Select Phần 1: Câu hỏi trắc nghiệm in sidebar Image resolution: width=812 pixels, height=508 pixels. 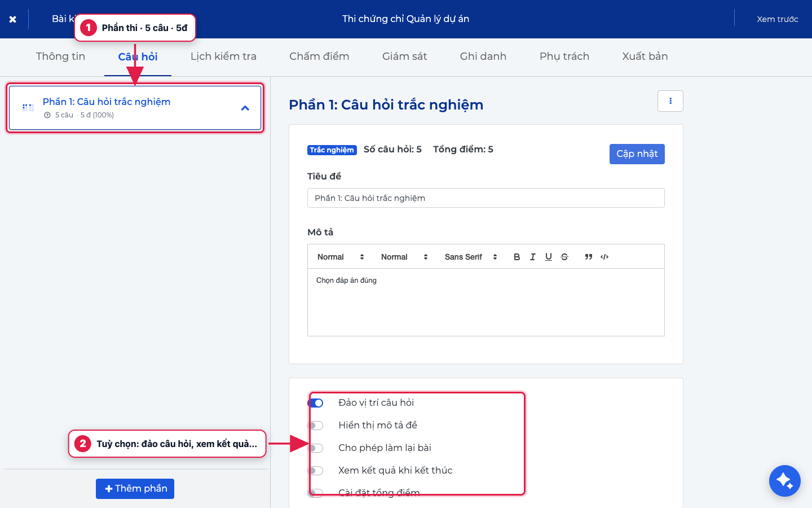coord(135,108)
